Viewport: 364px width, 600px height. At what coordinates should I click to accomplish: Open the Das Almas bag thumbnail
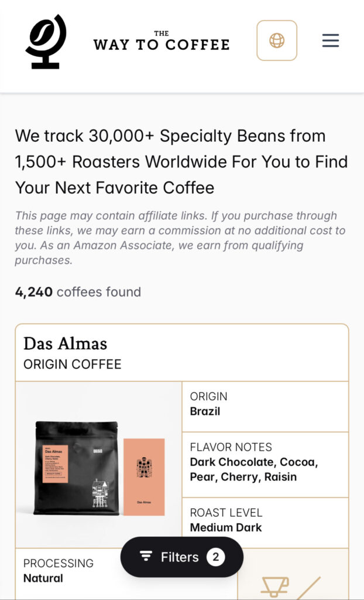[x=76, y=467]
